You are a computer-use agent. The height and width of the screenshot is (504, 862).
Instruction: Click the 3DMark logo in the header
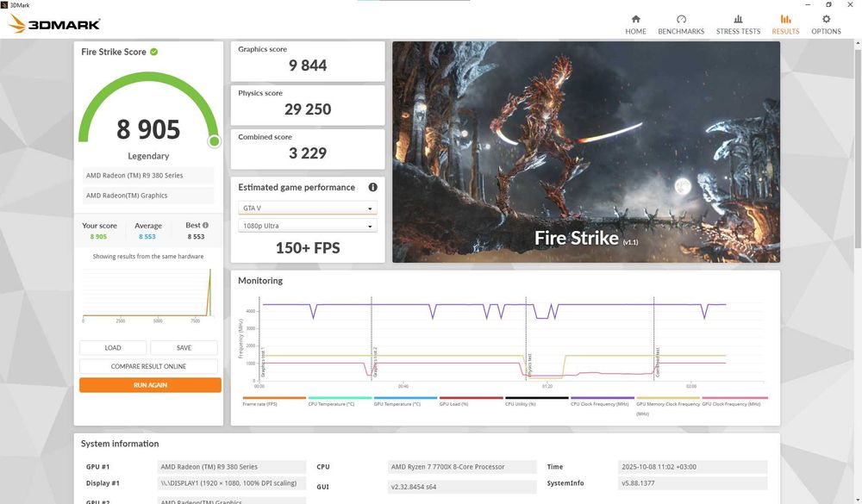tap(54, 23)
